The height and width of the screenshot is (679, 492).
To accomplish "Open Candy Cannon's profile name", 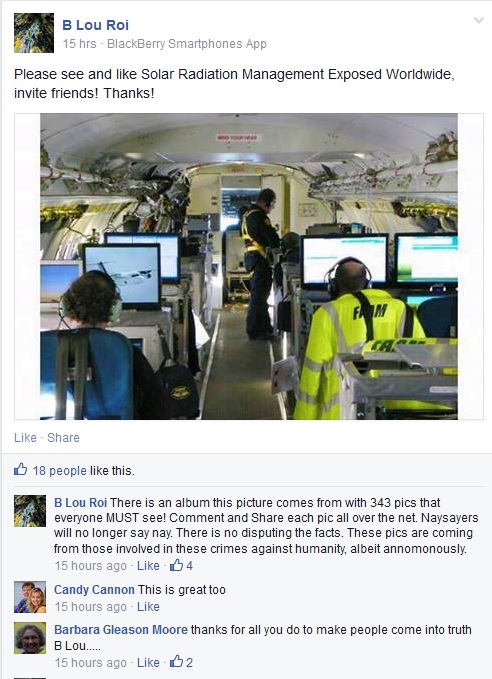I will coord(94,590).
